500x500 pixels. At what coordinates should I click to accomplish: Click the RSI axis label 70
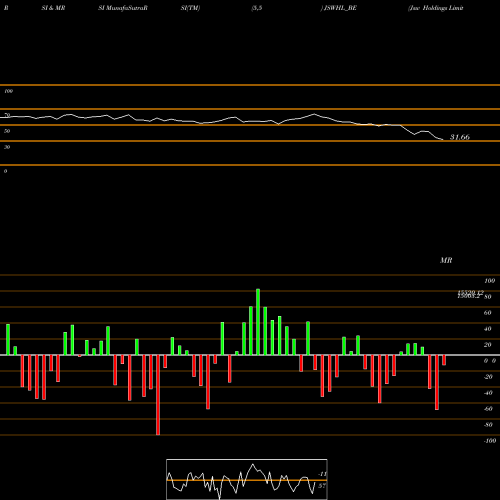(x=7, y=115)
